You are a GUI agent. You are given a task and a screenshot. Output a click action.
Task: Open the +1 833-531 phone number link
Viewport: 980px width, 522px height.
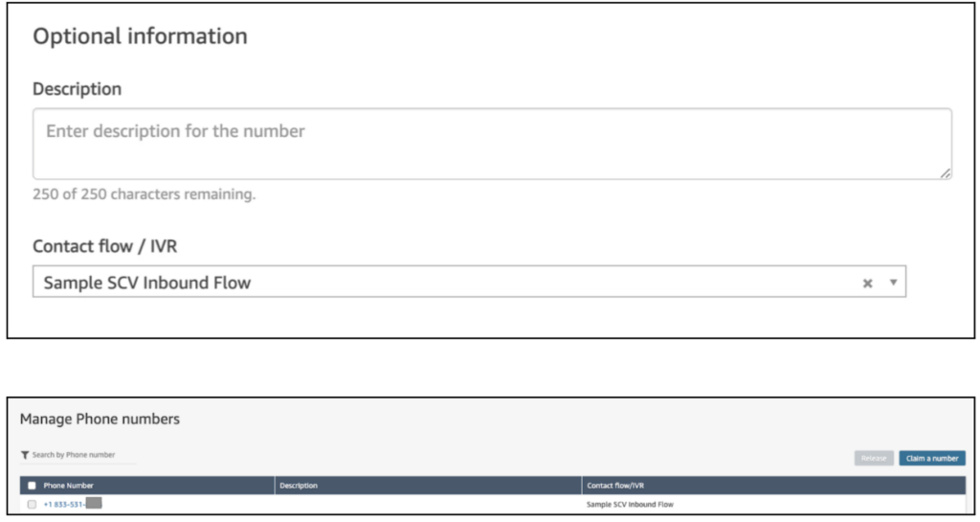(x=64, y=504)
